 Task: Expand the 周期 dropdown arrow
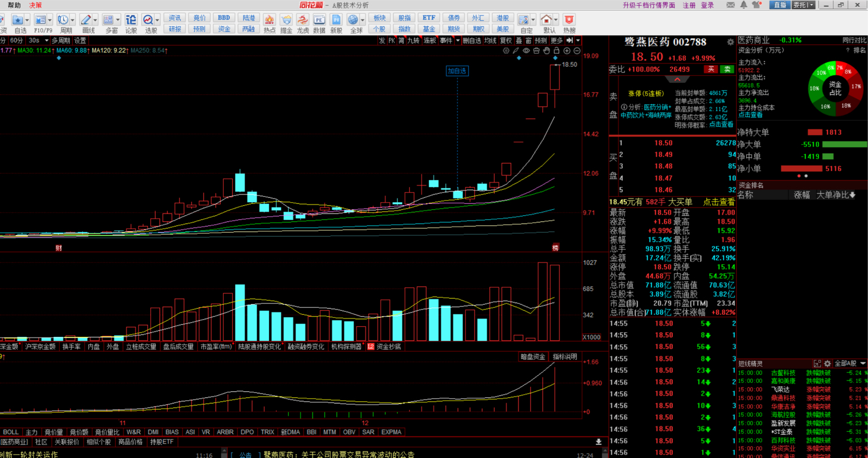coord(73,20)
